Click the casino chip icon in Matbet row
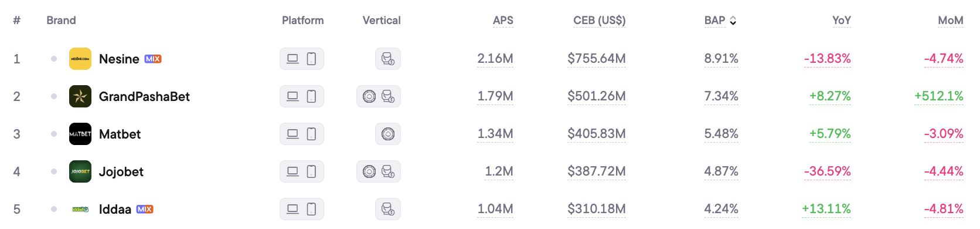Screen dimensions: 980x229 tap(388, 134)
